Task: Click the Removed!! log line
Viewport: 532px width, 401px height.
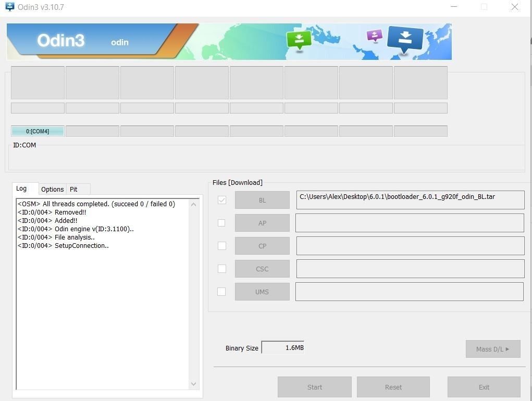Action: click(52, 212)
